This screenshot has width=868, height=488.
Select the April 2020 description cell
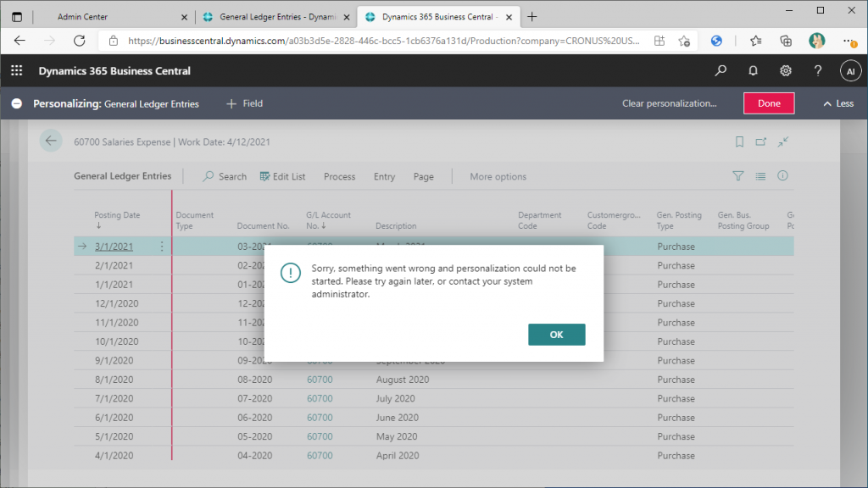[x=398, y=455]
